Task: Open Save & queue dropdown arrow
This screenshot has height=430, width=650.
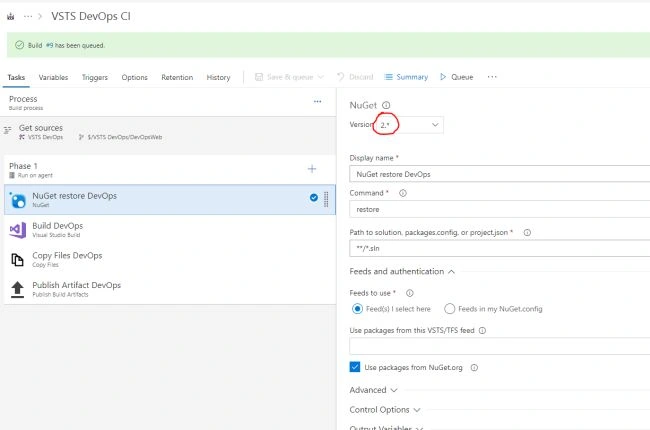Action: pos(320,77)
